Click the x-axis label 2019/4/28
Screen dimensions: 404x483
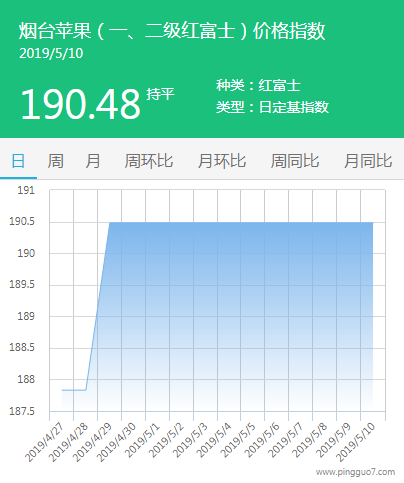[x=68, y=442]
